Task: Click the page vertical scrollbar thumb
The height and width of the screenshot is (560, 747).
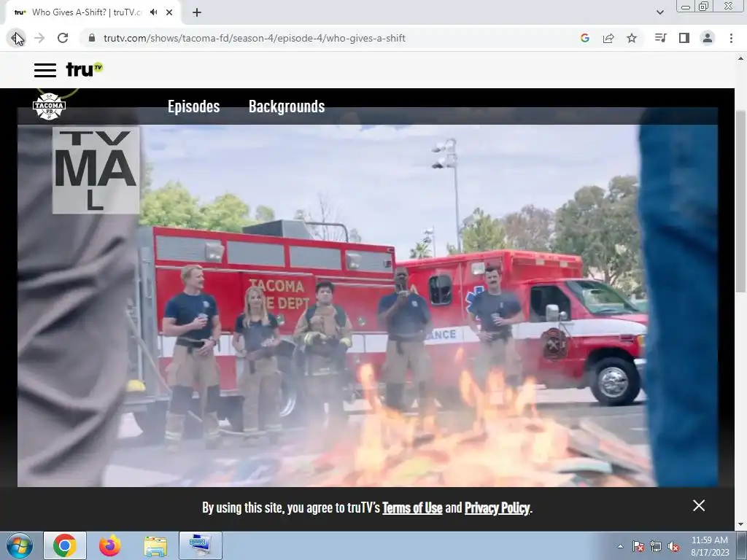Action: coord(740,201)
